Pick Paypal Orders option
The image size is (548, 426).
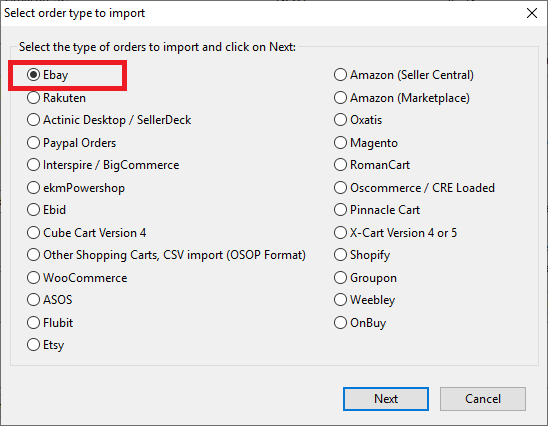(71, 143)
